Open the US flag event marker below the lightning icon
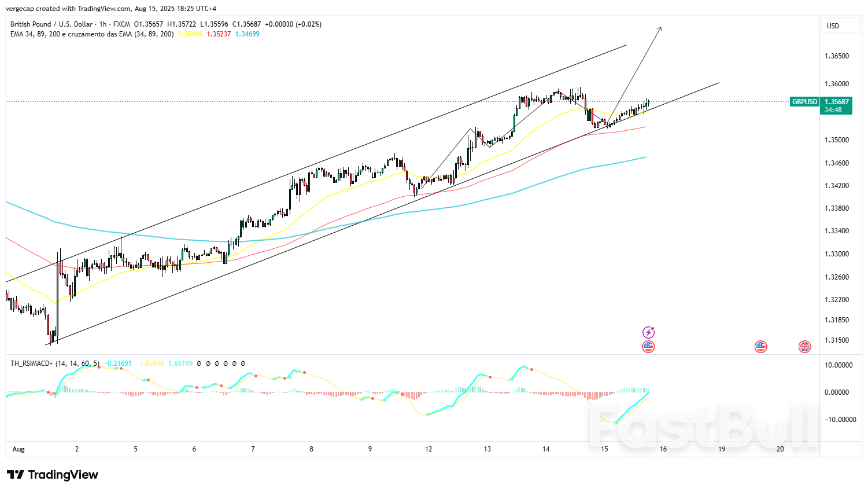This screenshot has height=492, width=868. point(648,347)
